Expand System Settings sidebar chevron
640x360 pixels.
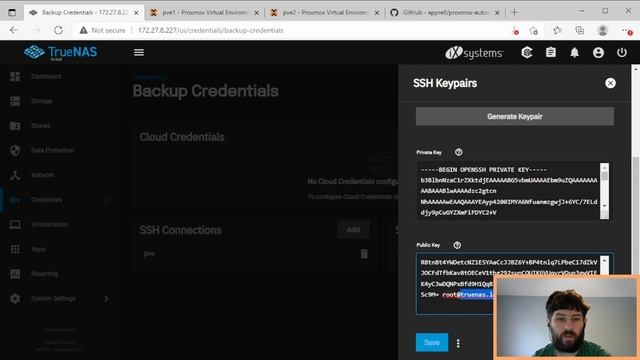[x=107, y=298]
